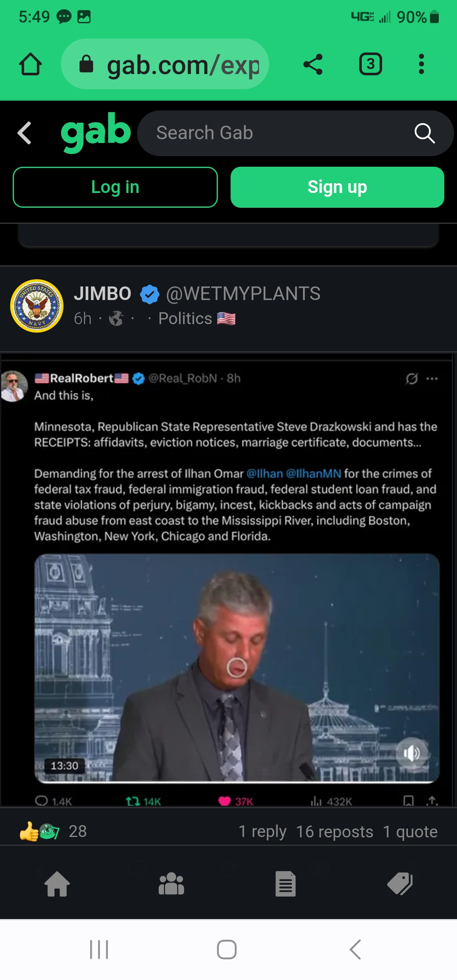Tap the green Gab logo
The height and width of the screenshot is (980, 457).
coord(96,132)
